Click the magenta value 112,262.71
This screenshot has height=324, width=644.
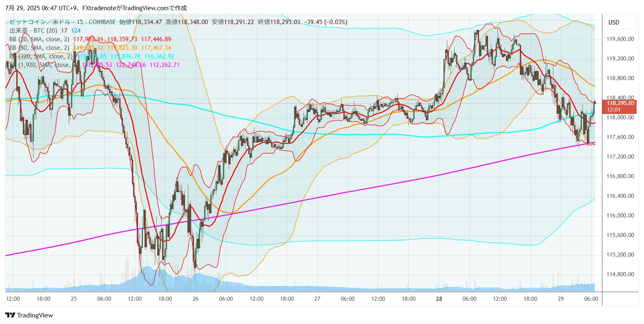[165, 65]
